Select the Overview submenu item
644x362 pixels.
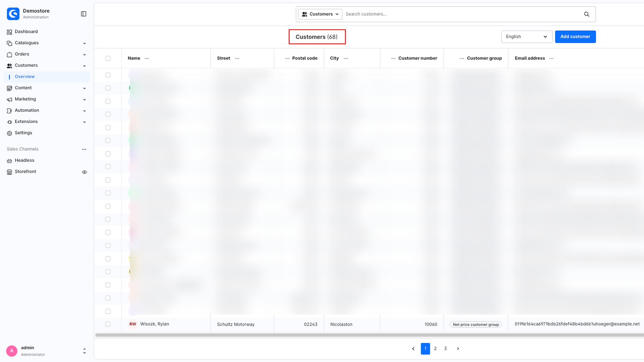pyautogui.click(x=47, y=77)
